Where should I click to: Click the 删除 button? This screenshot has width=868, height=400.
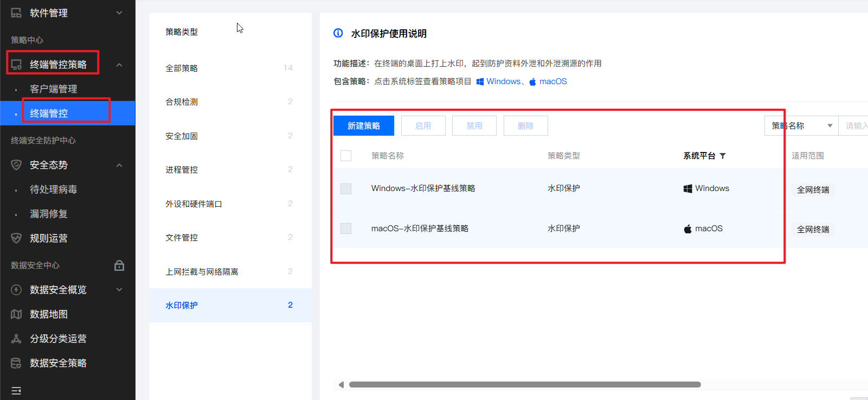point(526,126)
